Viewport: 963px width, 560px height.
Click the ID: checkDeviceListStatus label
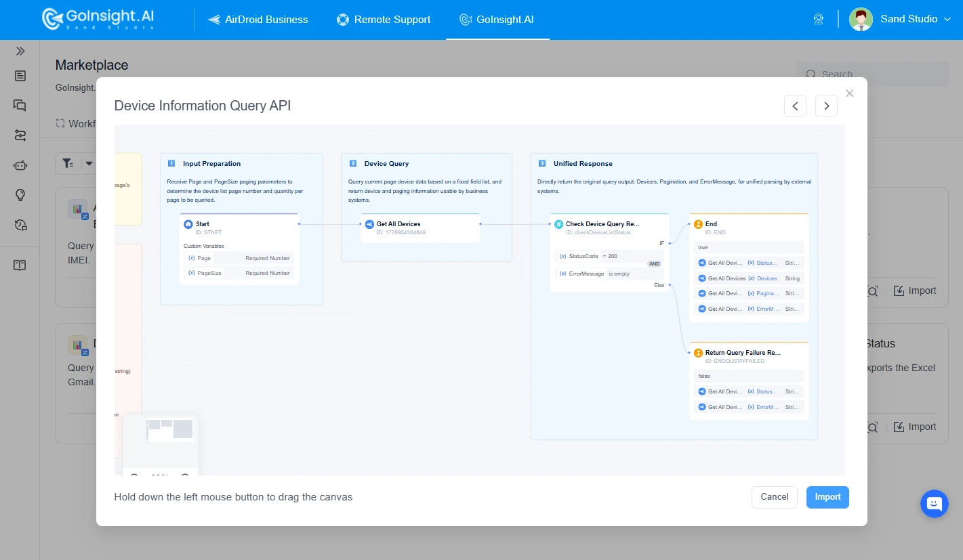pyautogui.click(x=598, y=232)
